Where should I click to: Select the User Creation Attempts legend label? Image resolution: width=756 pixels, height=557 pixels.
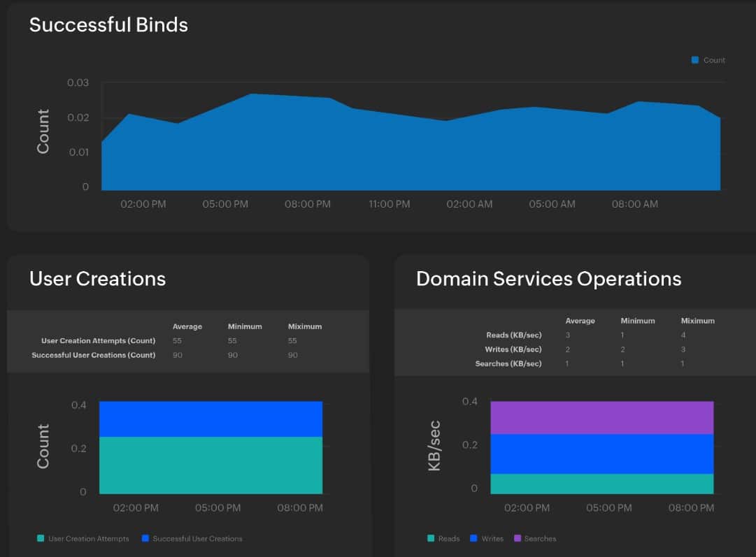pos(89,539)
